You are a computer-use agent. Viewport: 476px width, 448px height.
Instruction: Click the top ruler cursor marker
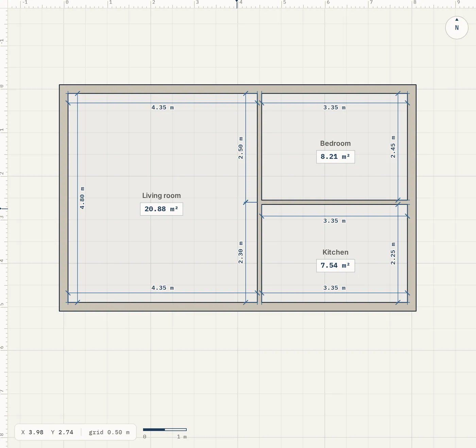pyautogui.click(x=237, y=4)
